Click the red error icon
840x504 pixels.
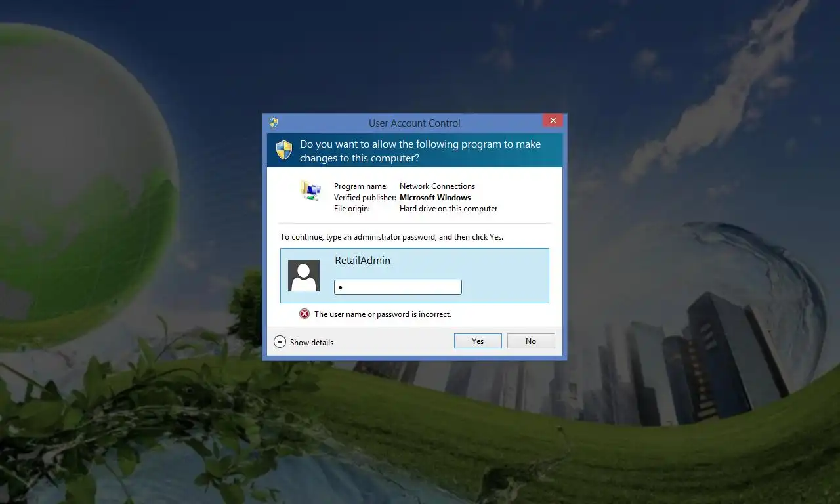click(304, 314)
